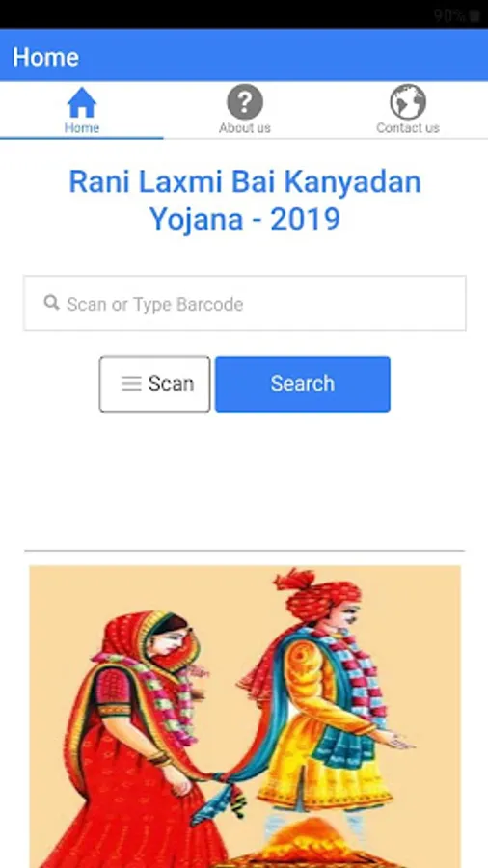Image resolution: width=488 pixels, height=868 pixels.
Task: Tap the battery icon in status bar
Action: (x=474, y=15)
